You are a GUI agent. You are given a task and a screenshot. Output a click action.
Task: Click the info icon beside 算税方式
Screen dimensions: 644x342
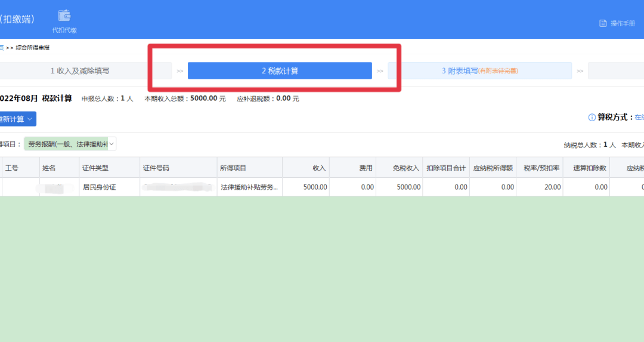pos(592,118)
